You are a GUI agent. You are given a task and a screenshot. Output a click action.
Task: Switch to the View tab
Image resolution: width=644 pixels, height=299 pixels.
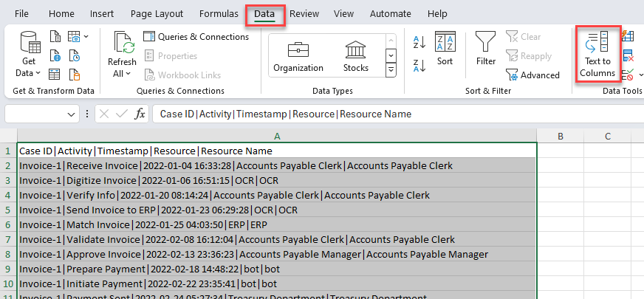(343, 13)
